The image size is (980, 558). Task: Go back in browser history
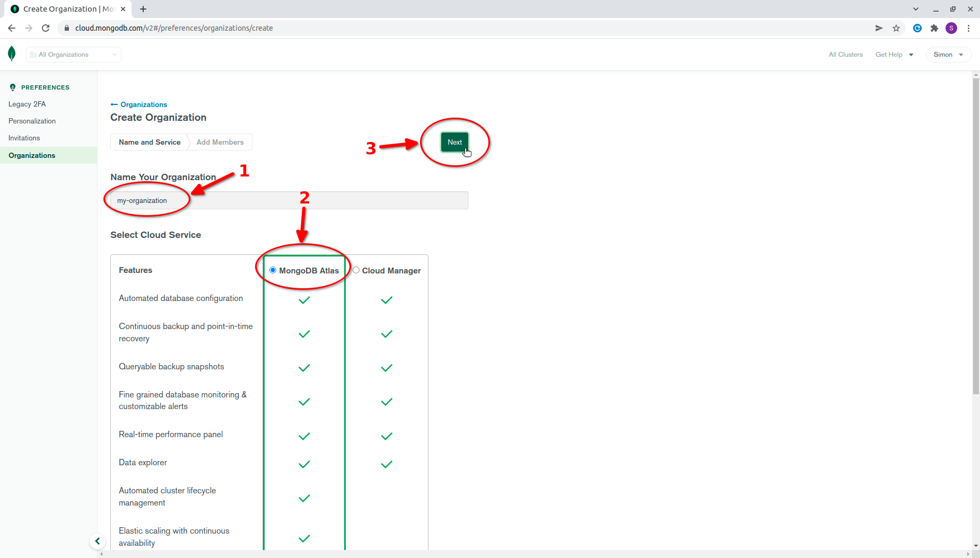[x=12, y=28]
